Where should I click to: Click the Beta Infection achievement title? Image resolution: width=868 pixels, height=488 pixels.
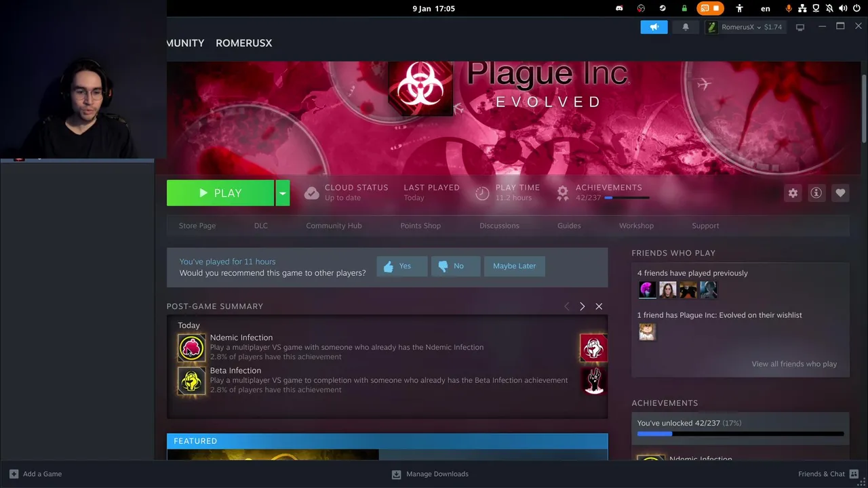[235, 371]
